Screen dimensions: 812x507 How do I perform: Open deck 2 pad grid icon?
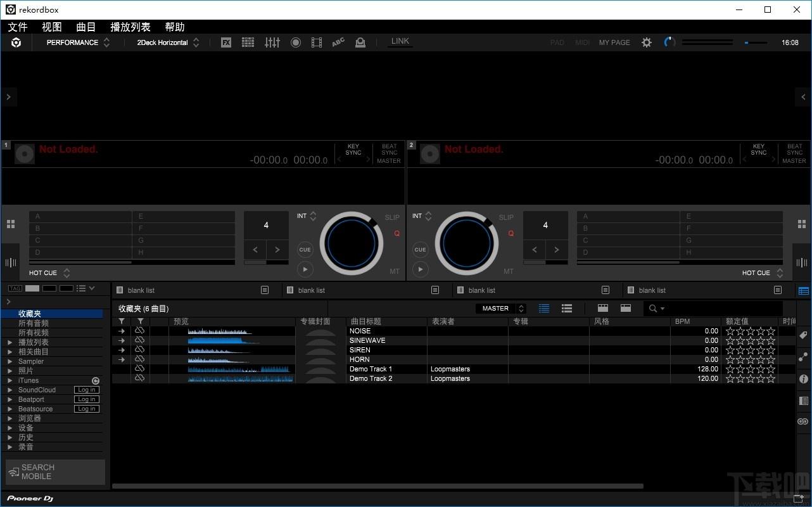[x=801, y=224]
